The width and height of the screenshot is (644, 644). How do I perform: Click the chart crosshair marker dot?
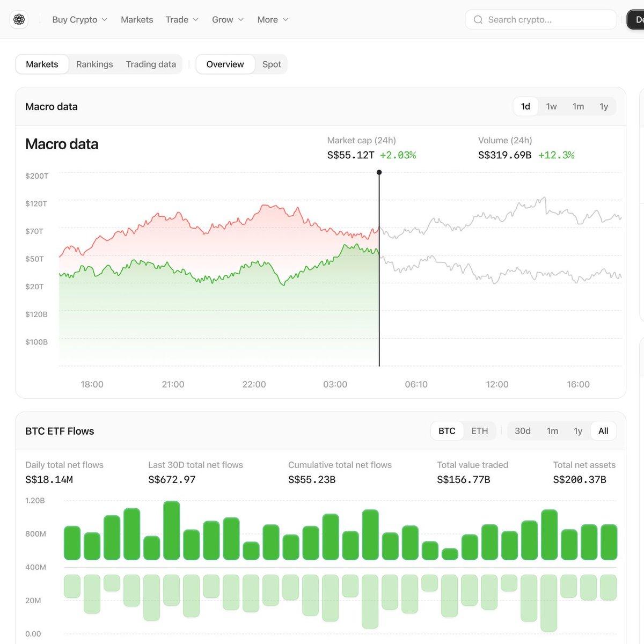click(x=379, y=172)
